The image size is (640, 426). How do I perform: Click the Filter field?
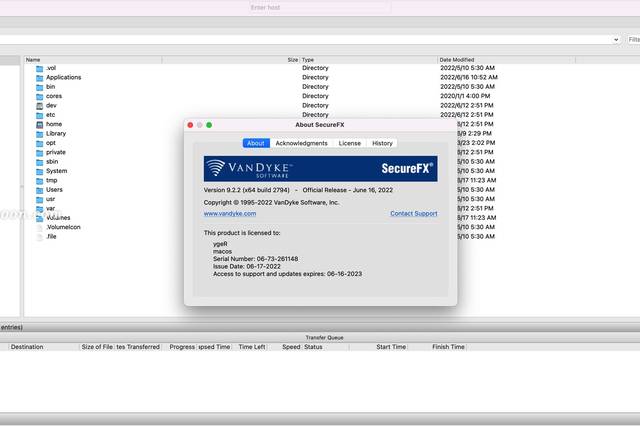click(x=634, y=40)
